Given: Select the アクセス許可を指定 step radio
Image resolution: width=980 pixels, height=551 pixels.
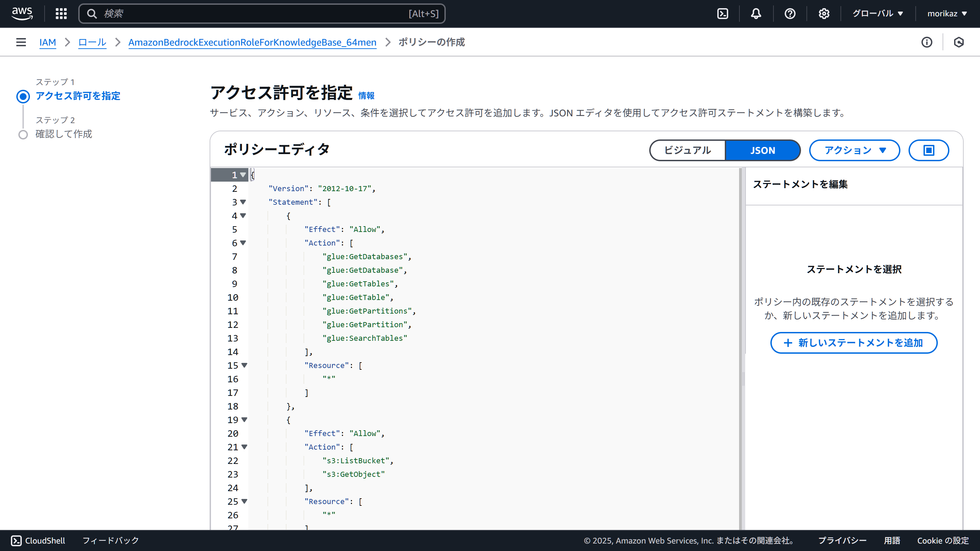Looking at the screenshot, I should pyautogui.click(x=23, y=97).
